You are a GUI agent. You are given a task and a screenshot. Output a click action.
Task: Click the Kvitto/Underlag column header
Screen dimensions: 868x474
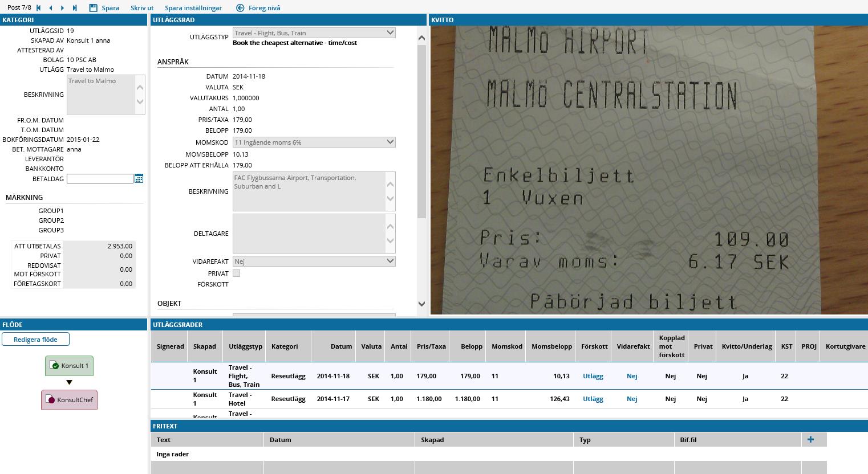click(747, 346)
